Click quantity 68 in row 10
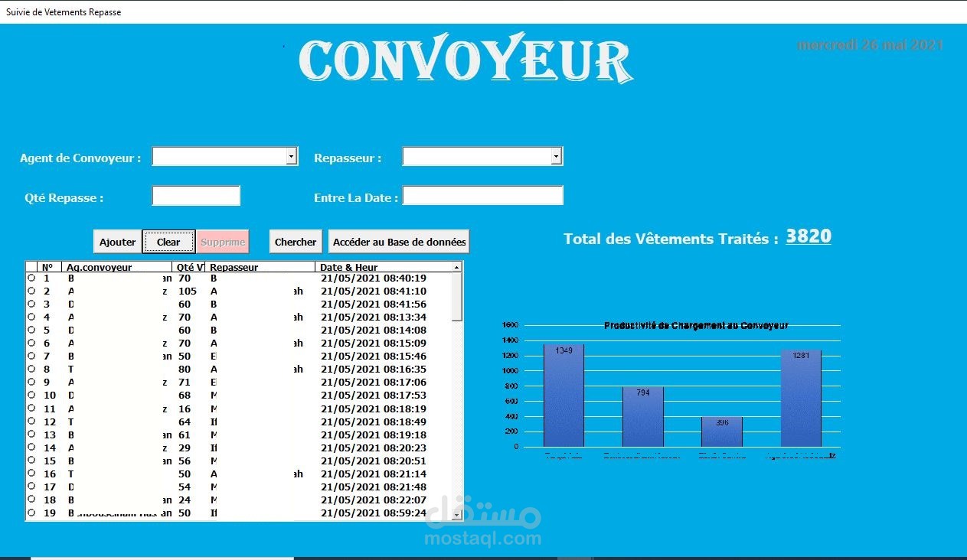The width and height of the screenshot is (967, 560). 185,396
